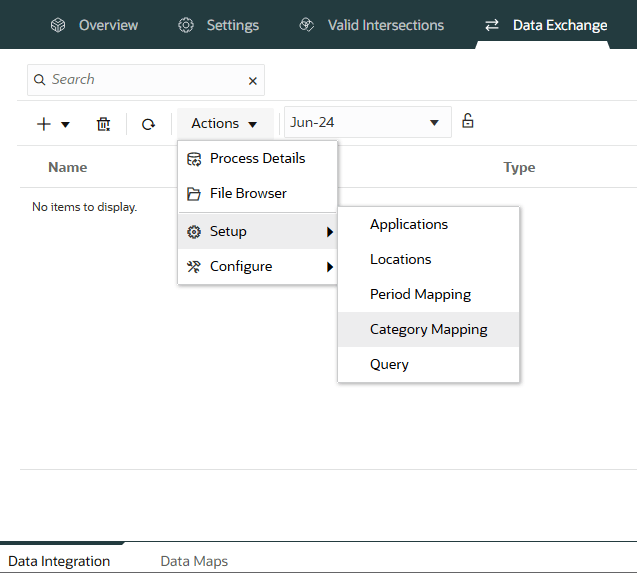The height and width of the screenshot is (573, 637).
Task: Collapse the Actions dropdown menu
Action: click(225, 124)
